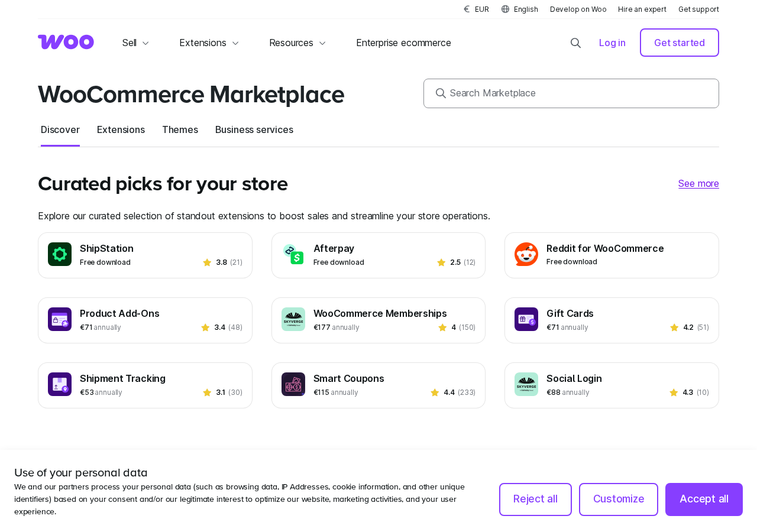The width and height of the screenshot is (757, 532).
Task: Accept all cookies
Action: [x=704, y=499]
